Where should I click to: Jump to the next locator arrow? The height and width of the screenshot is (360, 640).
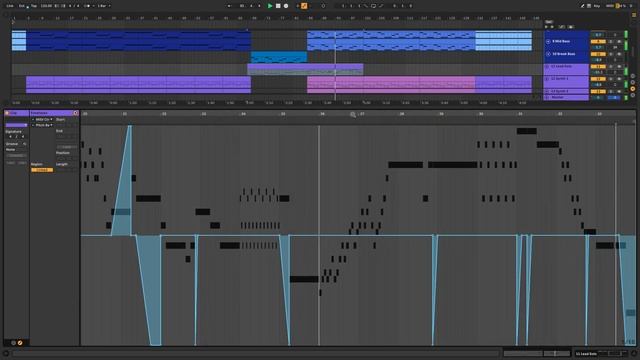[552, 27]
